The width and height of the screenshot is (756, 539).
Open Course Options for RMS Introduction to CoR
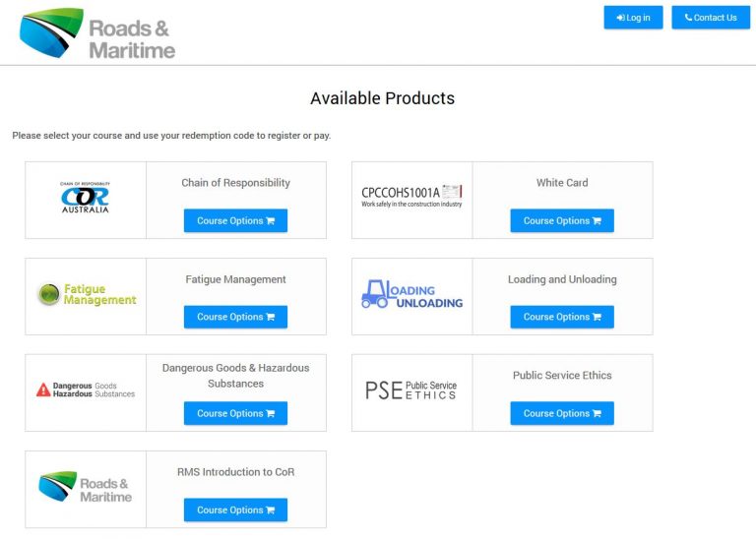[235, 510]
